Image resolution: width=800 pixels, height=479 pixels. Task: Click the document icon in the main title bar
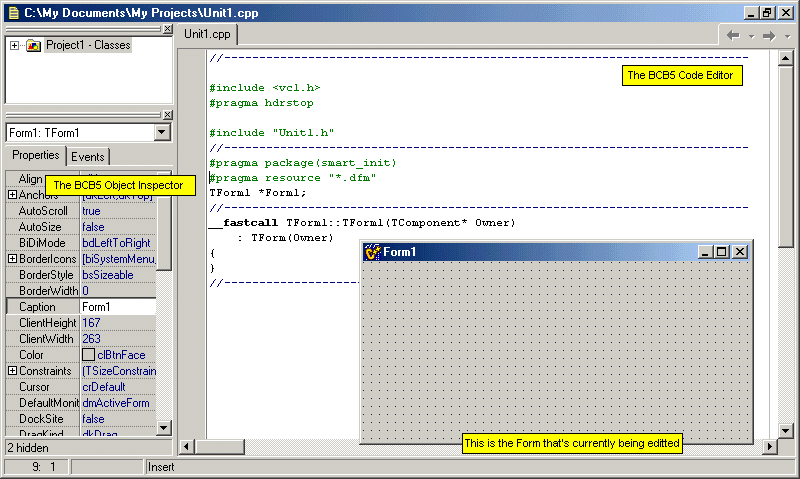[10, 12]
